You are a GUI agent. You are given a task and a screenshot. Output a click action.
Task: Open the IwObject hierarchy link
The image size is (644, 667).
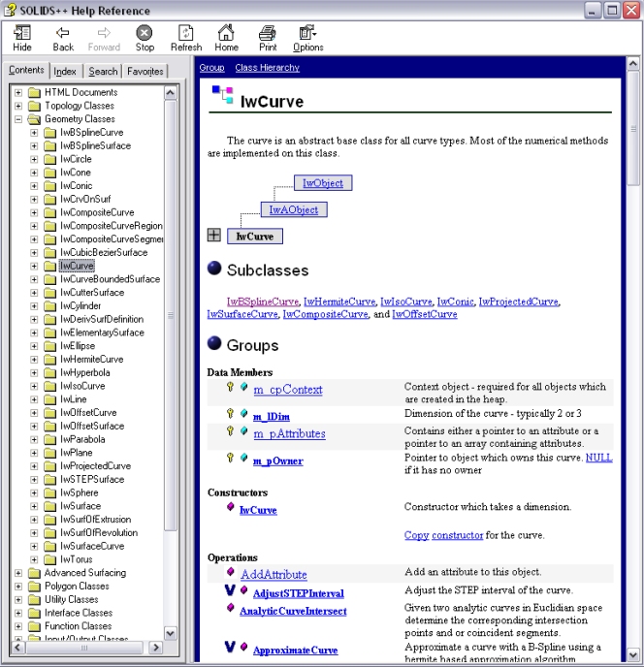pos(323,183)
